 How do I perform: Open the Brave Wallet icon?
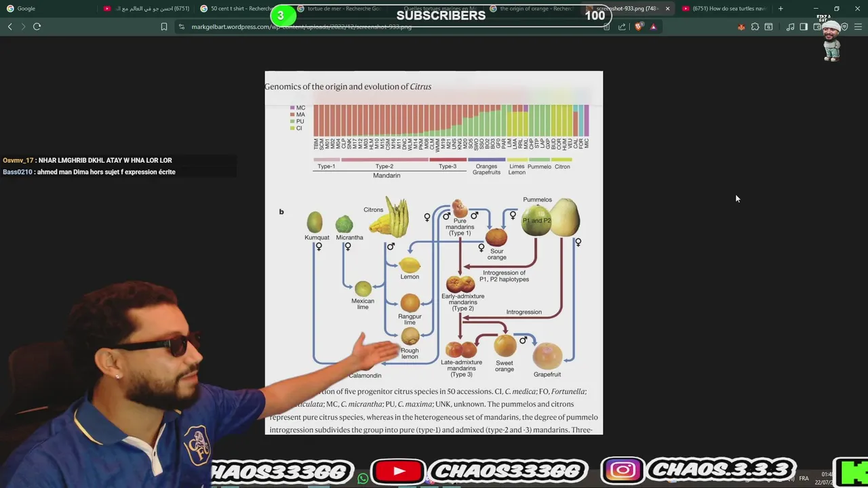pos(817,26)
